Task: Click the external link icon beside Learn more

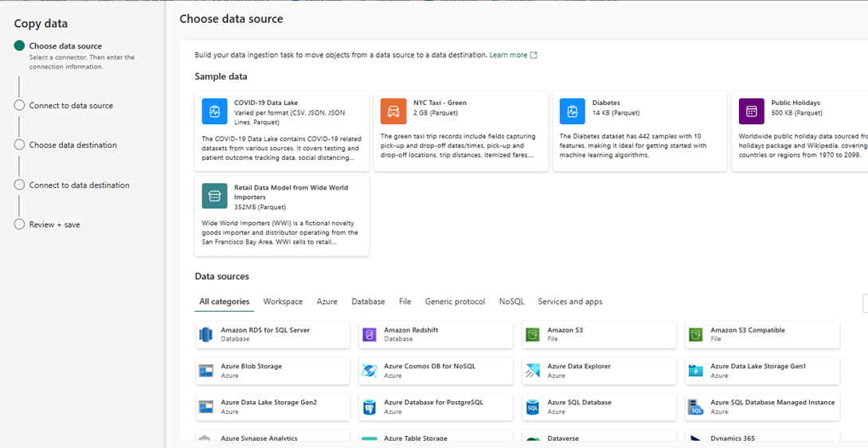Action: tap(534, 56)
